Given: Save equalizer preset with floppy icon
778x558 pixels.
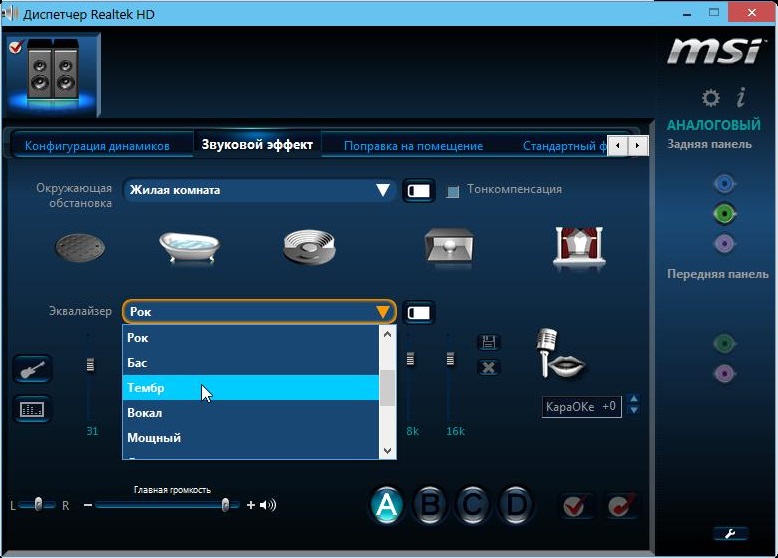Looking at the screenshot, I should click(488, 342).
